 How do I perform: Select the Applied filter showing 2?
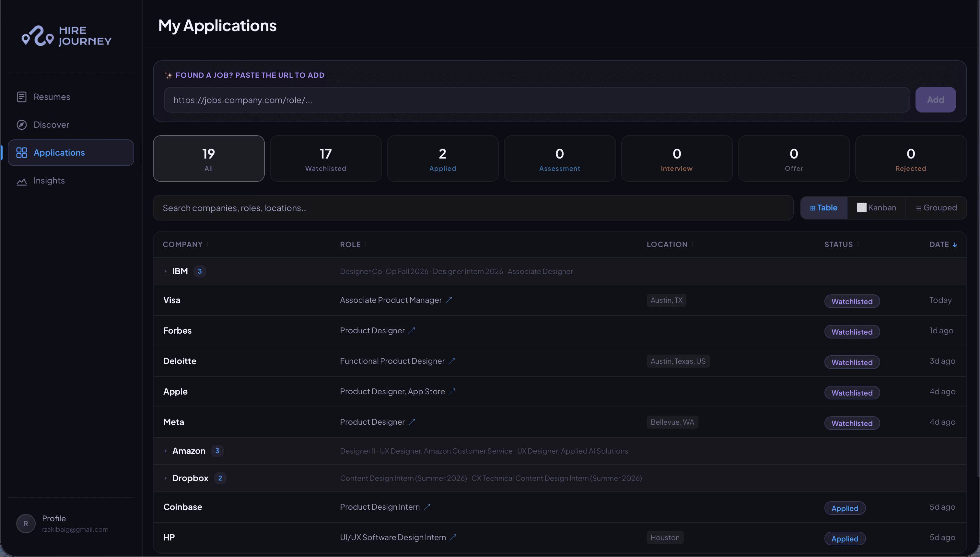coord(442,158)
